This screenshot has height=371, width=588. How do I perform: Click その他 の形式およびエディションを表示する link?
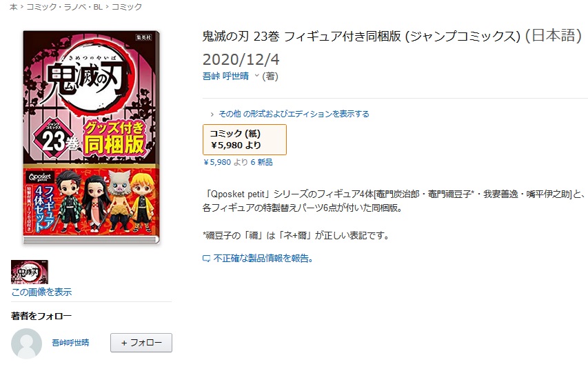tap(294, 114)
